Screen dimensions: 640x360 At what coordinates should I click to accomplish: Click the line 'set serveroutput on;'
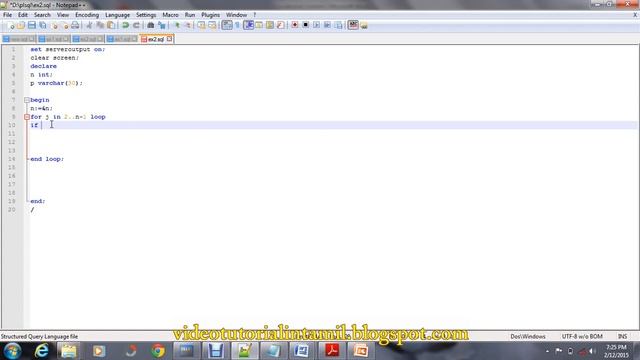(68, 49)
